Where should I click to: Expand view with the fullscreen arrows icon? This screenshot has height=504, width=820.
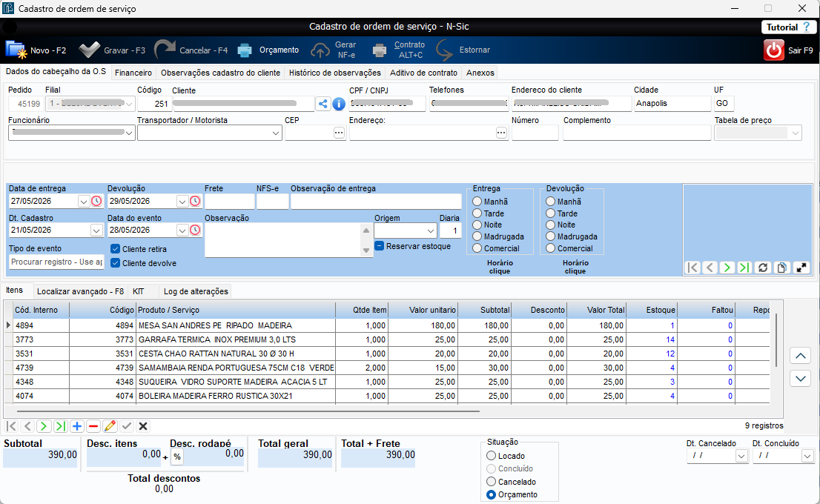coord(801,268)
